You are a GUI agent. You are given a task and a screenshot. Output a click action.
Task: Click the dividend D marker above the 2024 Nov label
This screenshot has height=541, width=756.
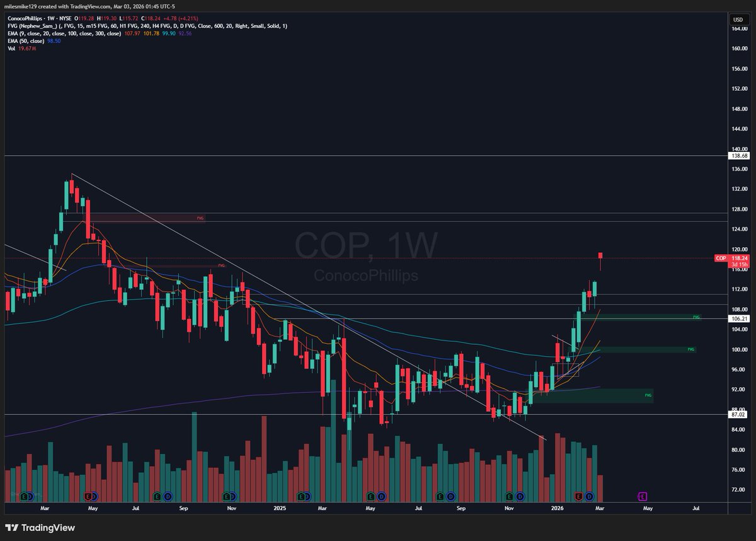(234, 496)
